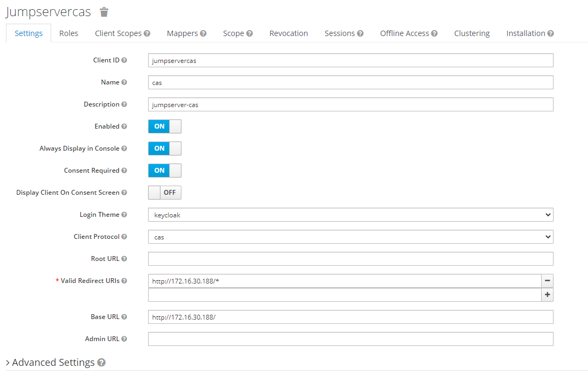Click into the Description field
This screenshot has width=588, height=375.
pyautogui.click(x=351, y=104)
